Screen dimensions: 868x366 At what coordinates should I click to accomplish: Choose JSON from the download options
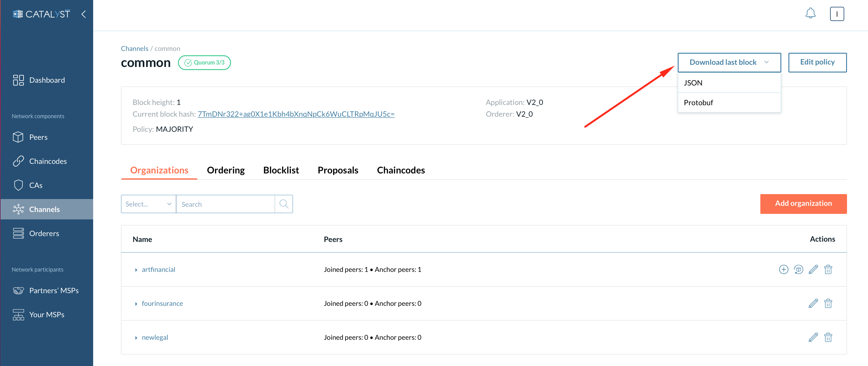pos(693,83)
